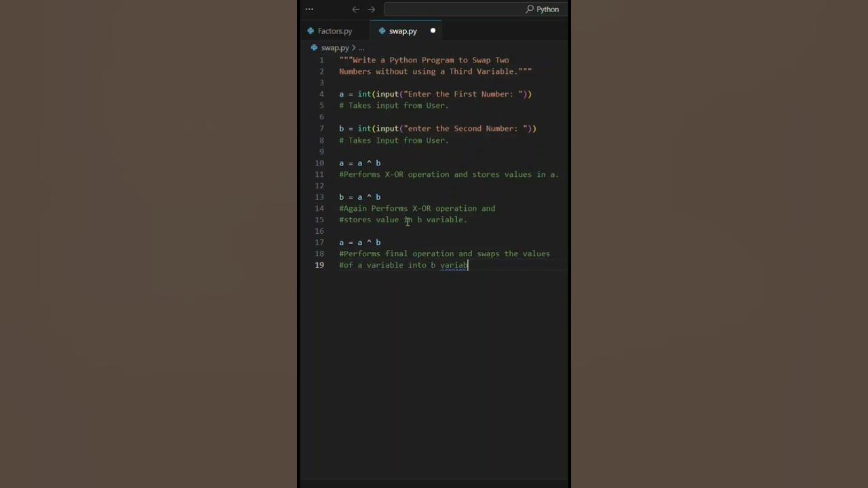Go back using the left arrow
This screenshot has width=868, height=488.
click(x=355, y=9)
